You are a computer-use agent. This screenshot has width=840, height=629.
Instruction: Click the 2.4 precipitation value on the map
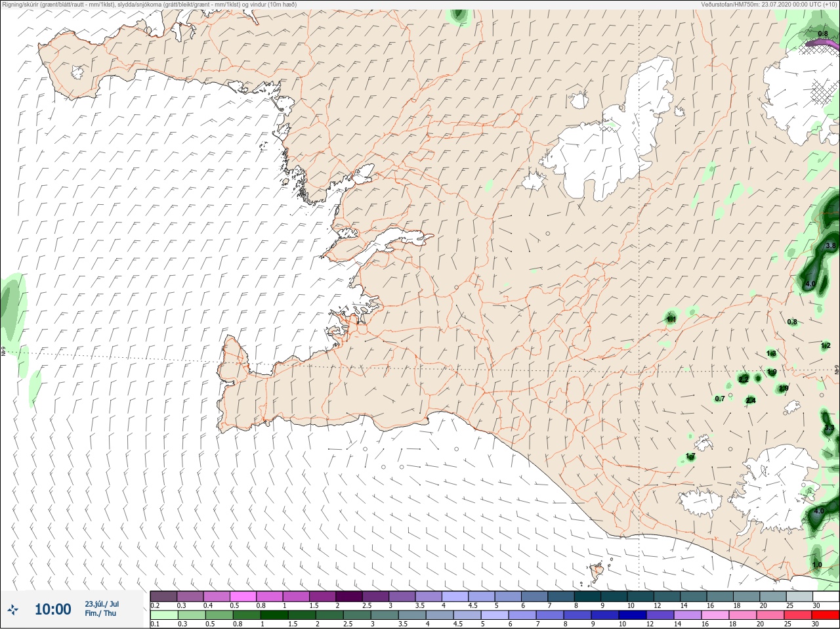point(751,401)
